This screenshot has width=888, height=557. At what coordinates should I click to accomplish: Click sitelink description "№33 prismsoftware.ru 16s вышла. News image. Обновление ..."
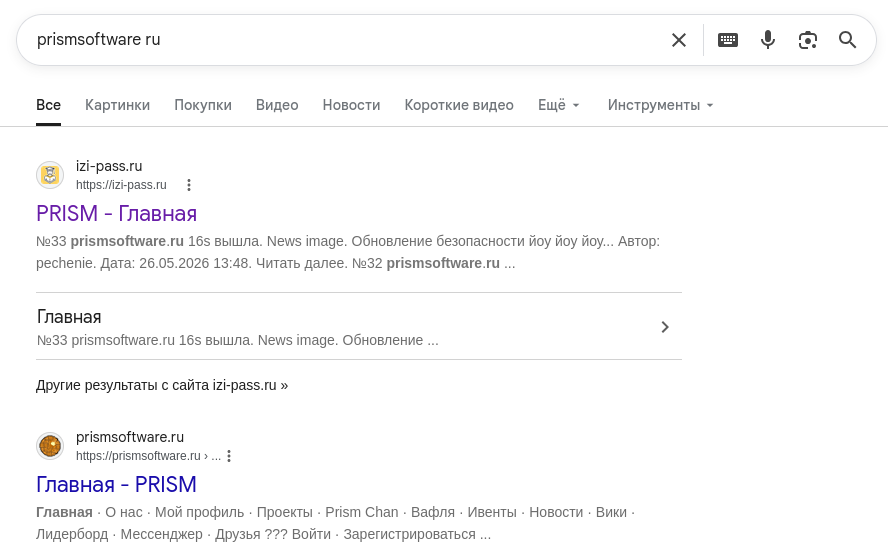click(x=237, y=341)
